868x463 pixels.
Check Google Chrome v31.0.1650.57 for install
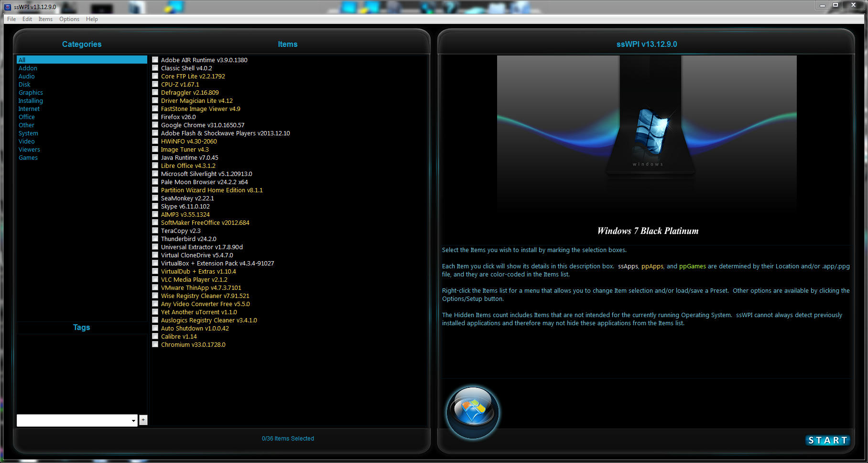tap(155, 124)
